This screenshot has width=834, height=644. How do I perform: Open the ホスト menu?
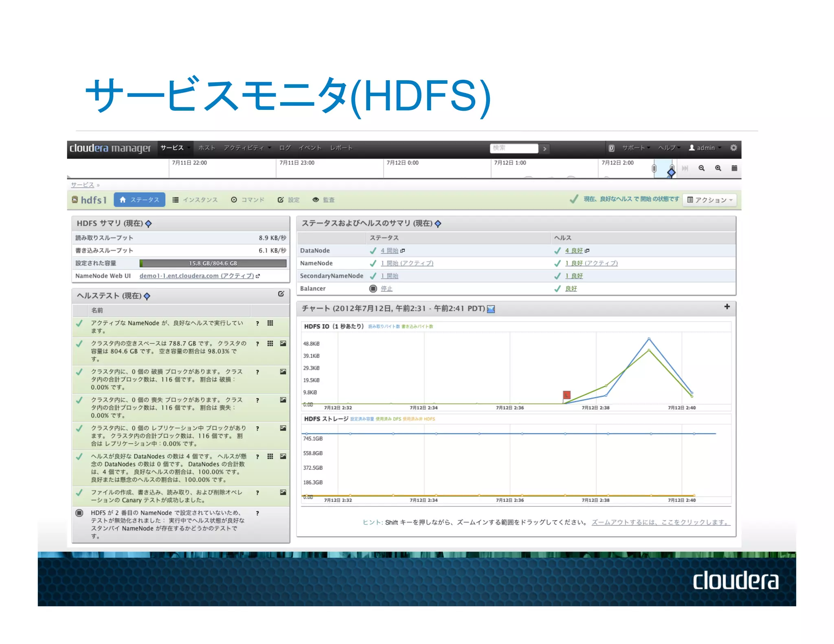207,148
